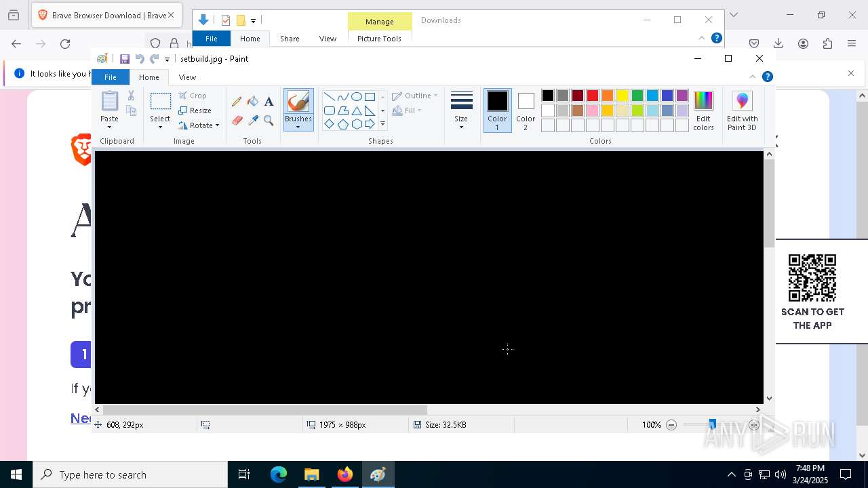Screen dimensions: 868x488
Task: Click the Resize button
Action: pyautogui.click(x=195, y=110)
